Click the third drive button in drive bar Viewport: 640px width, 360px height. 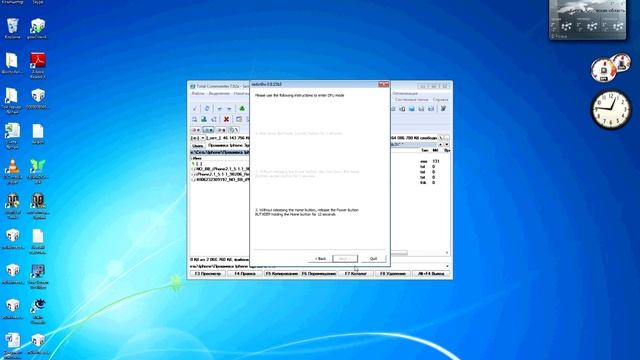coord(221,130)
